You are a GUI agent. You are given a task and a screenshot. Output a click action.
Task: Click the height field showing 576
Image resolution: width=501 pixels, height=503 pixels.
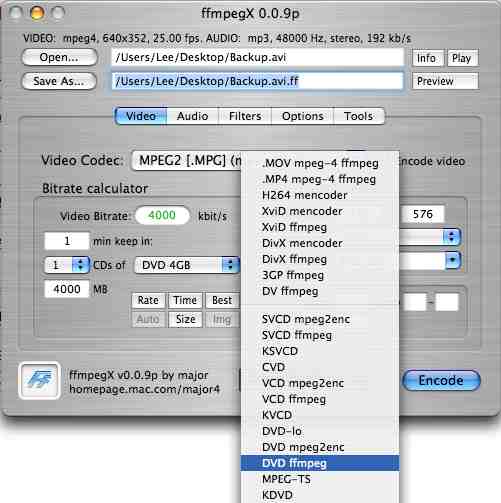[x=422, y=214]
